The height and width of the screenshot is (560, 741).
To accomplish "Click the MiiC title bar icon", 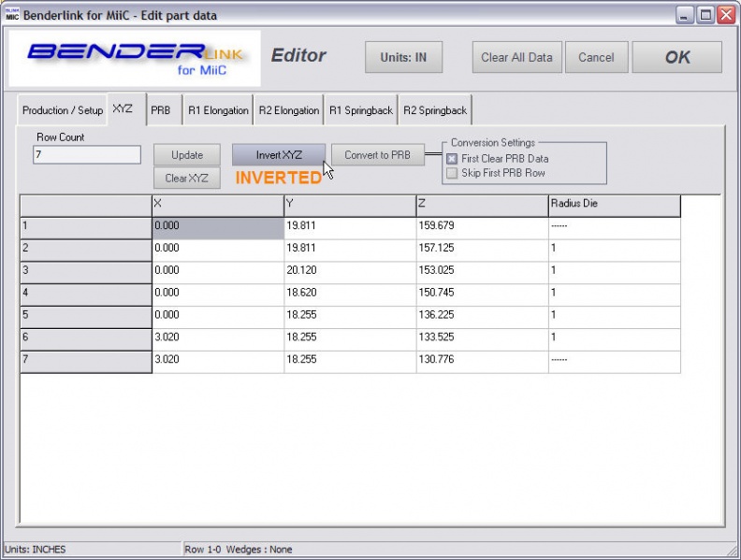I will [11, 15].
